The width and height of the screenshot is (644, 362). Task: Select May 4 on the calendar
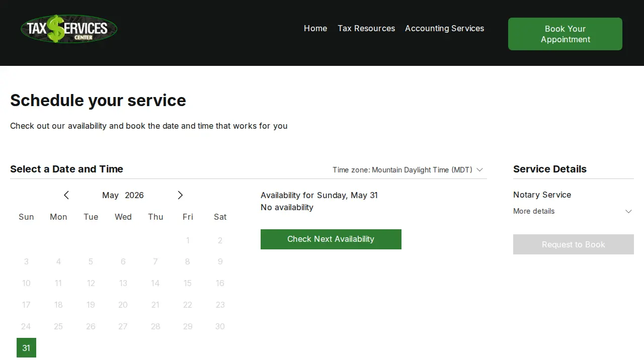coord(58,261)
